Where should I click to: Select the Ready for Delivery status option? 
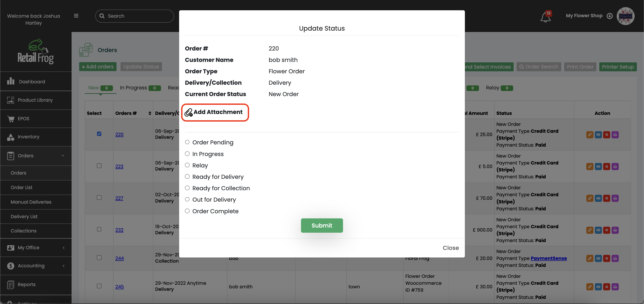[x=188, y=177]
